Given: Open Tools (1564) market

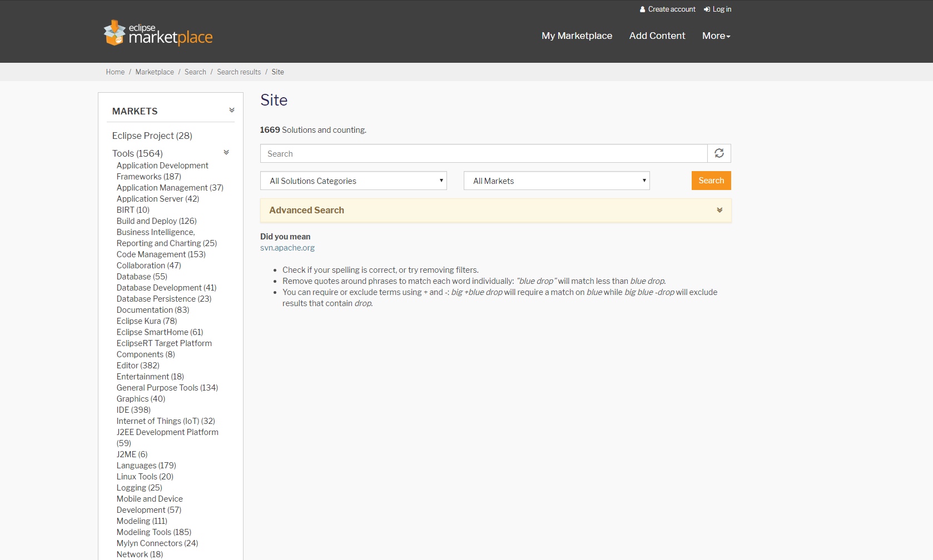Looking at the screenshot, I should 137,153.
